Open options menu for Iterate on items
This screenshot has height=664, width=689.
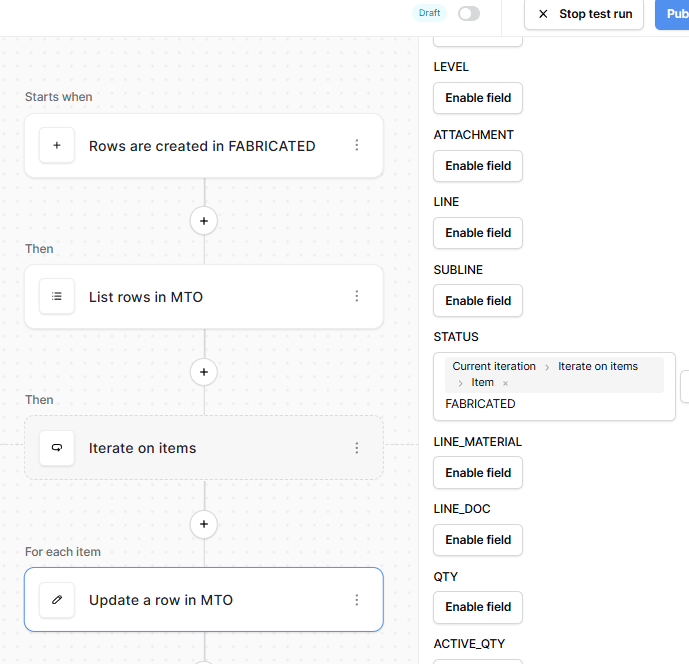pyautogui.click(x=357, y=448)
